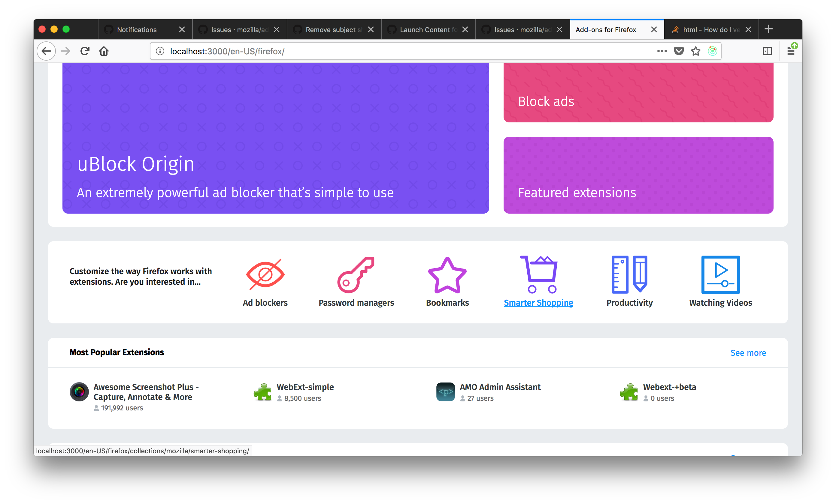This screenshot has width=836, height=504.
Task: Close the Add-ons for Firefox tab
Action: pyautogui.click(x=653, y=29)
